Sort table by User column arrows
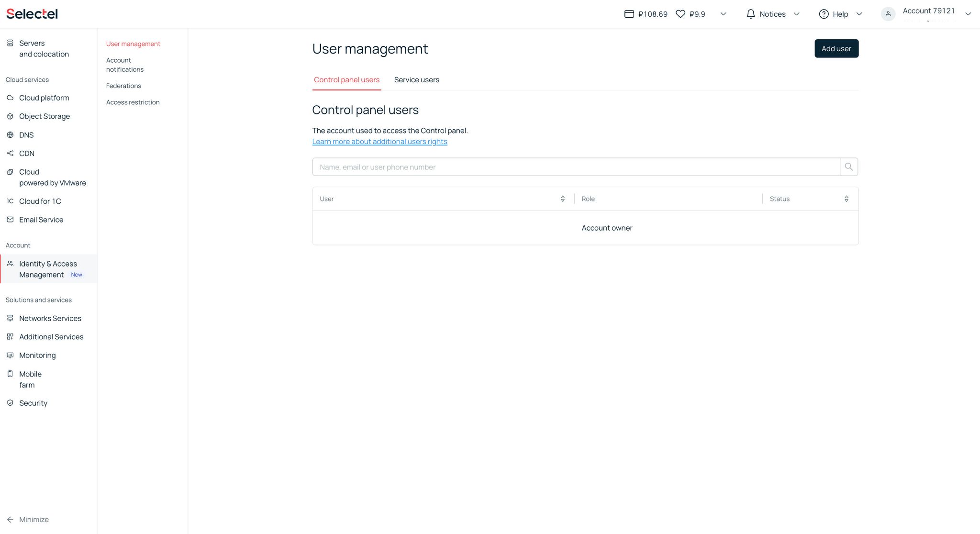Viewport: 980px width, 534px height. click(x=563, y=199)
